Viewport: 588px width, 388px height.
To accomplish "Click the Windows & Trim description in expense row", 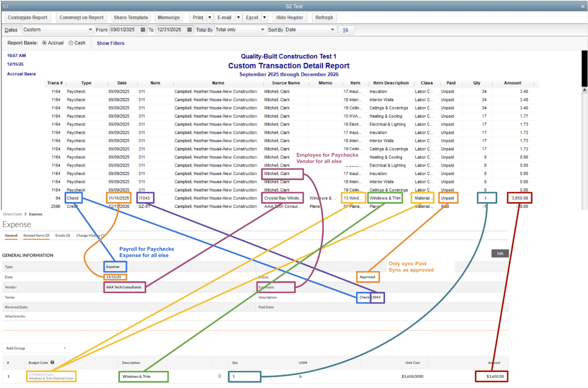I will [143, 376].
